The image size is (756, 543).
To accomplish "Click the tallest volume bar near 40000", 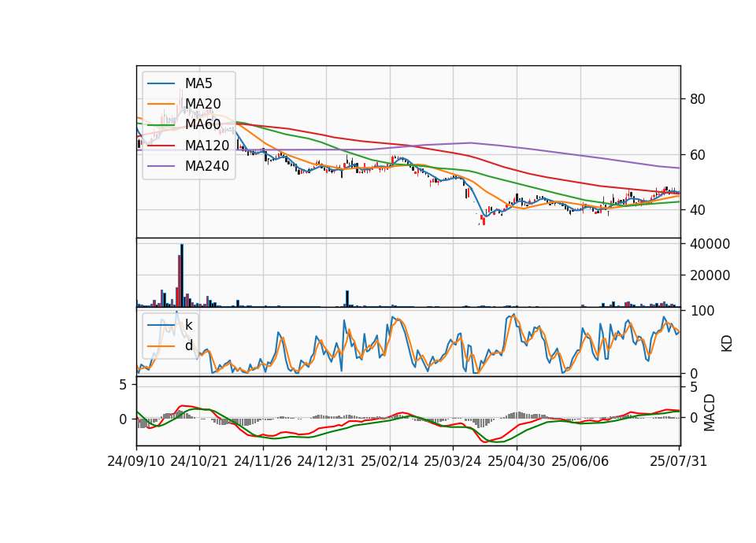I will tap(182, 275).
